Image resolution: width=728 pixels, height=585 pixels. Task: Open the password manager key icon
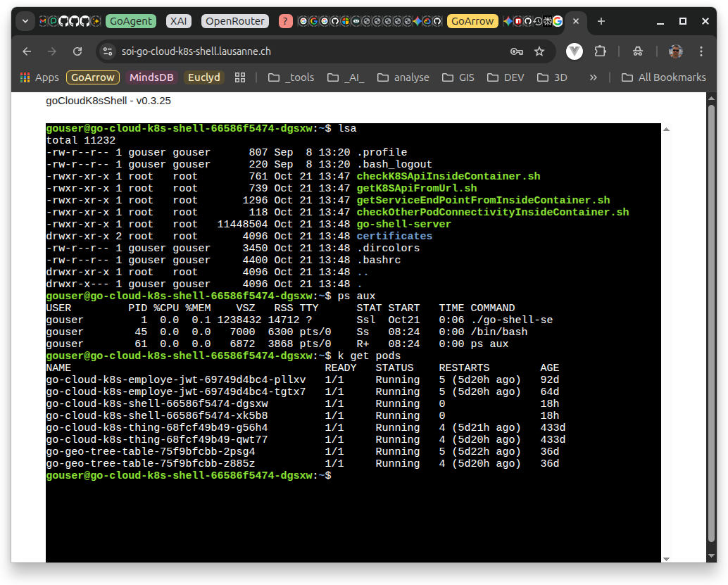coord(517,51)
